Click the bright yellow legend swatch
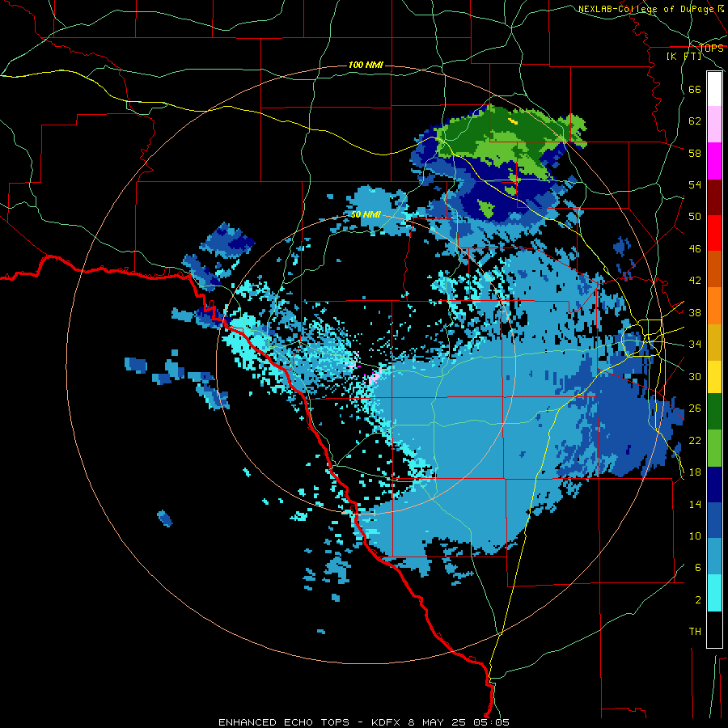The image size is (728, 728). 714,377
